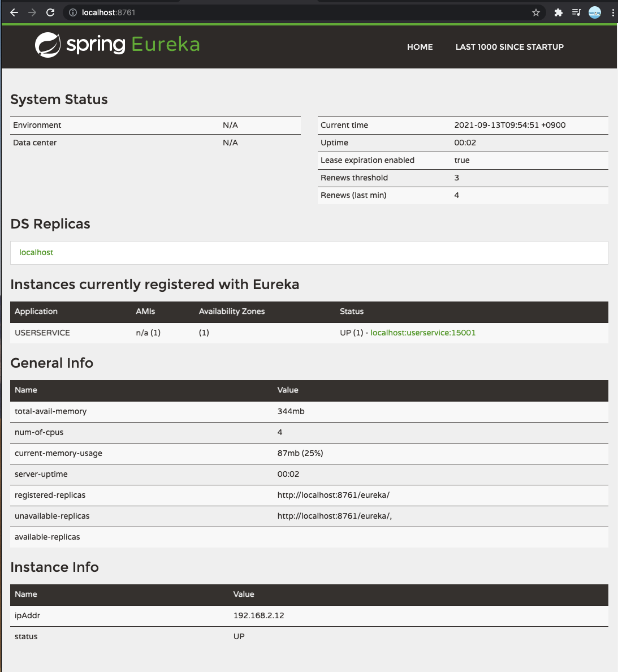Click the USERSERVICE application cell
The image size is (618, 672).
(42, 333)
